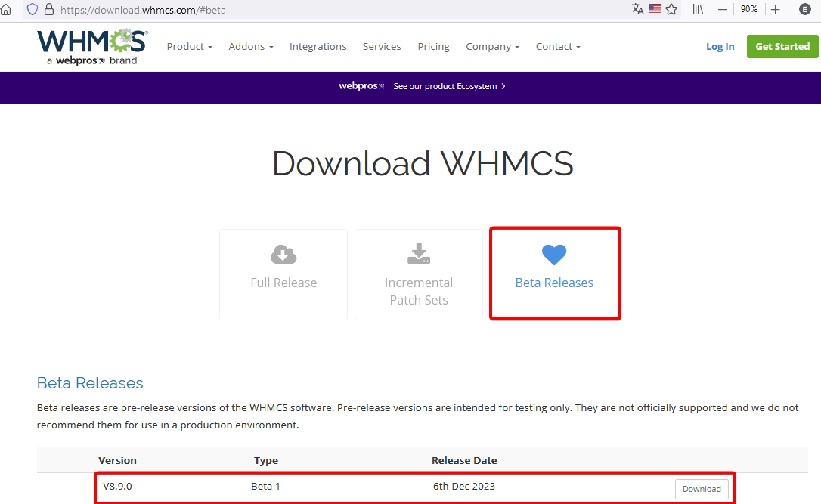This screenshot has width=821, height=504.
Task: Expand the Product dropdown menu
Action: click(190, 47)
